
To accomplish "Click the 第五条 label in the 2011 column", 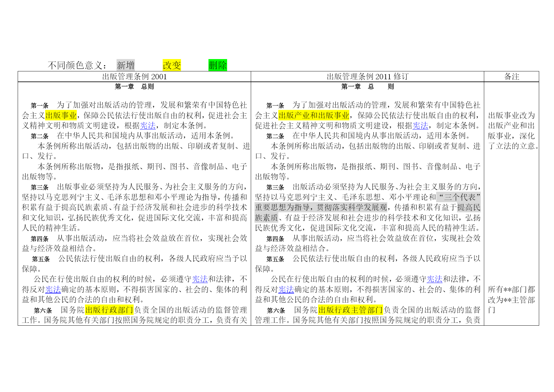I will (x=275, y=259).
